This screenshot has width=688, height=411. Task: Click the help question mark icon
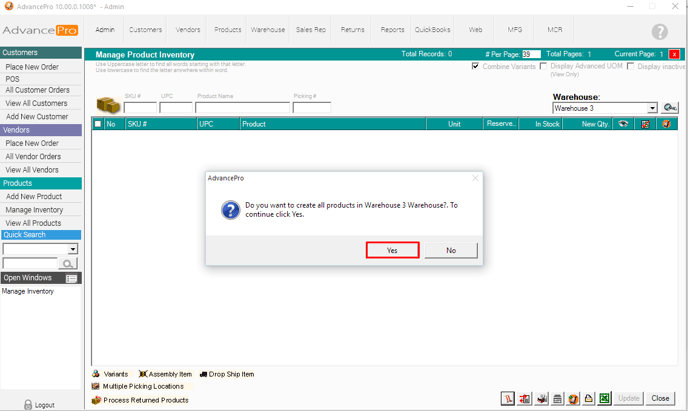coord(659,32)
